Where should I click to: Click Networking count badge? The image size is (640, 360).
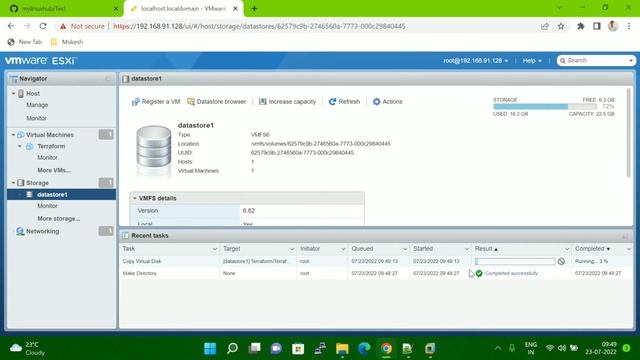(x=106, y=231)
